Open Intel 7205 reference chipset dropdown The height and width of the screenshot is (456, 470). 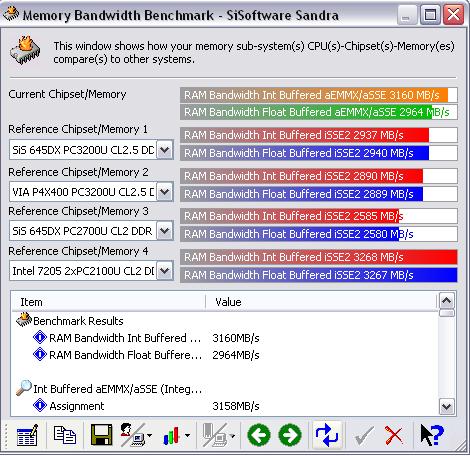point(165,270)
